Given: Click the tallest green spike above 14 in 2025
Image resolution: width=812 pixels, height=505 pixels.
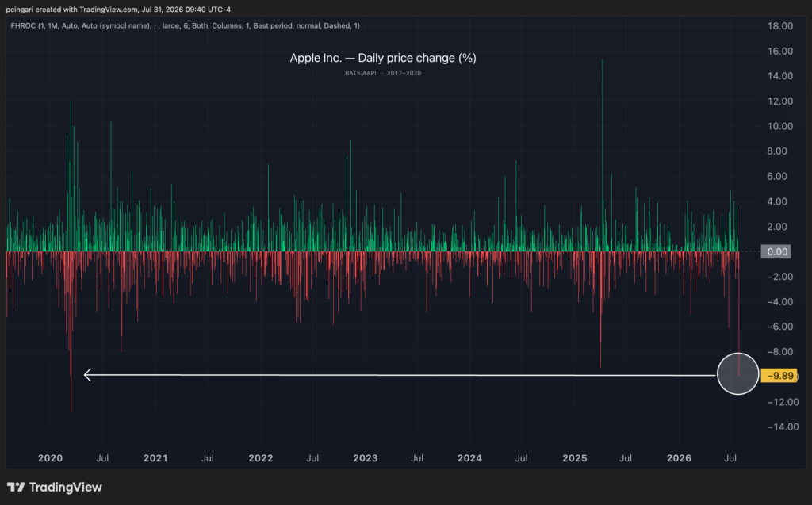Looking at the screenshot, I should coord(602,155).
